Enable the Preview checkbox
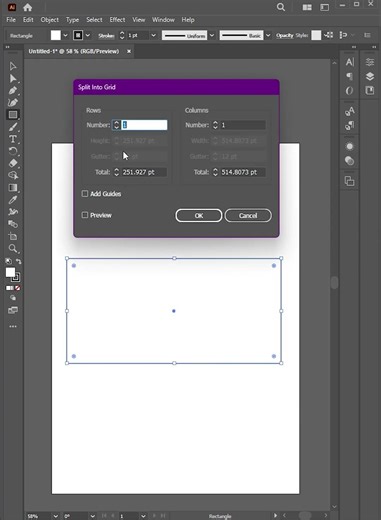This screenshot has height=520, width=381. pos(85,215)
